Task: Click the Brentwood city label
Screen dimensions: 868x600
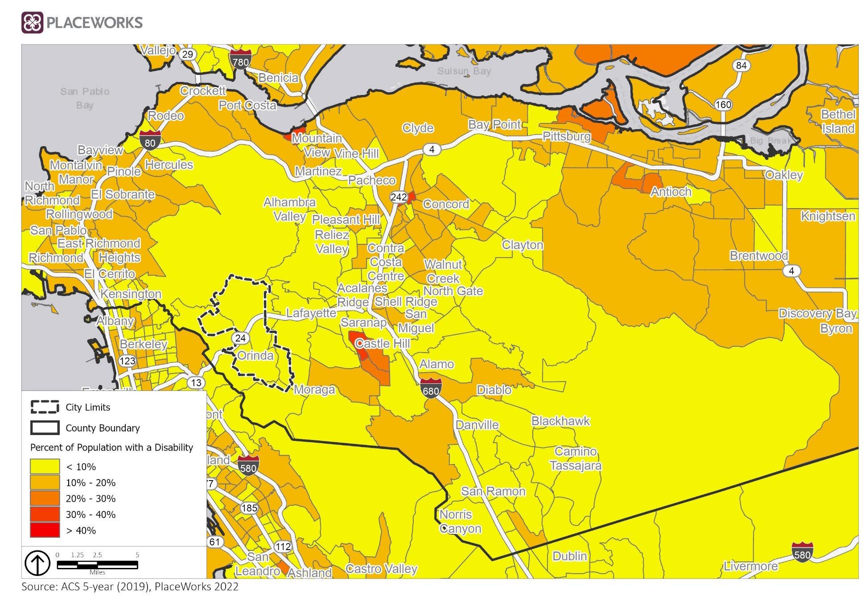Action: 759,256
